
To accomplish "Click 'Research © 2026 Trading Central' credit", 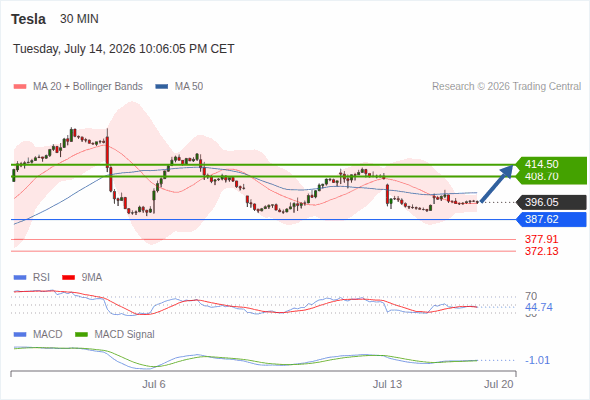I will (506, 87).
